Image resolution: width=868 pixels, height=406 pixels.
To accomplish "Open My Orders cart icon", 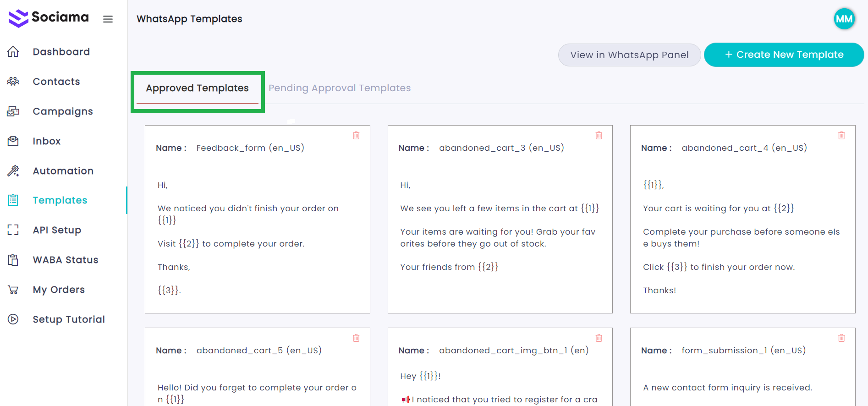I will (13, 290).
